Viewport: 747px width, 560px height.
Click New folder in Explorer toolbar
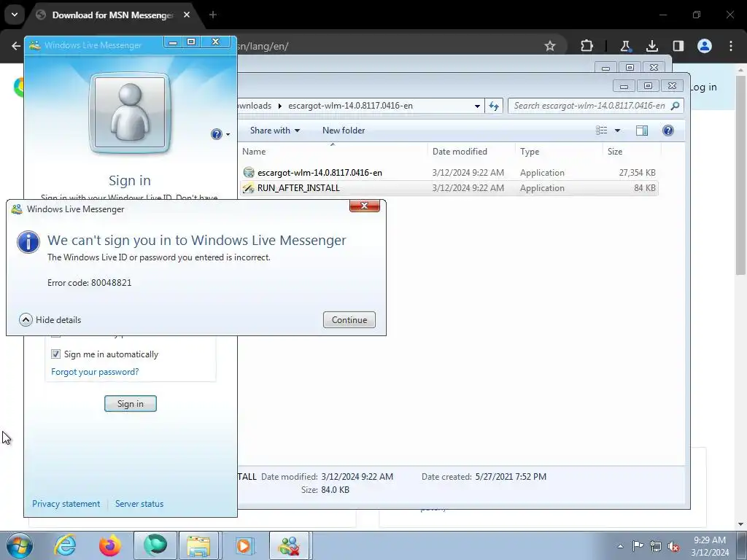[x=344, y=131]
